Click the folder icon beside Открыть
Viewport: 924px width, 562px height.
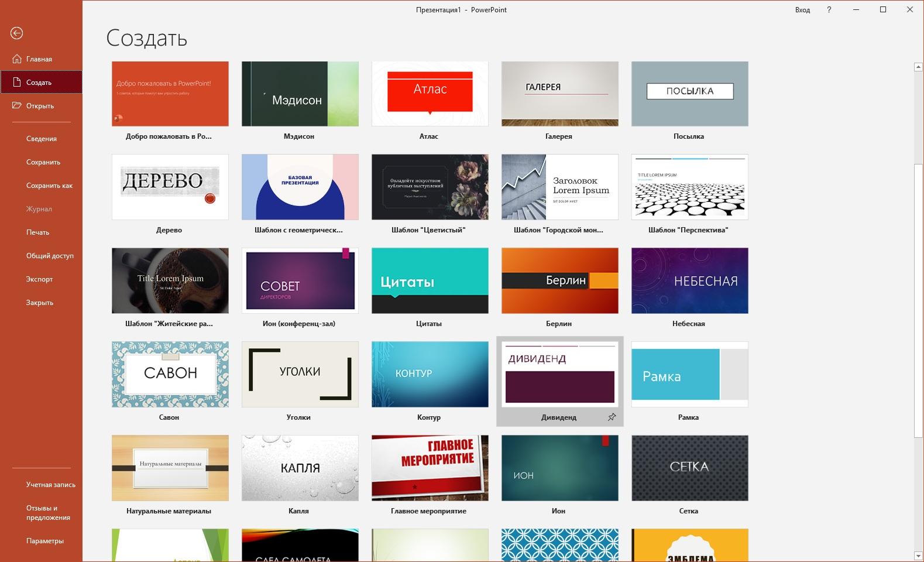[x=16, y=106]
